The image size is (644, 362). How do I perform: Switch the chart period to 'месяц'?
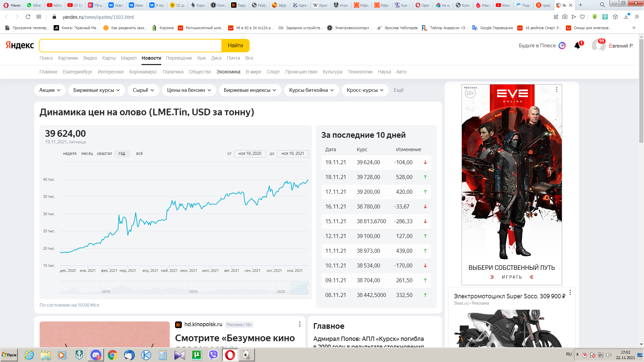(x=87, y=154)
